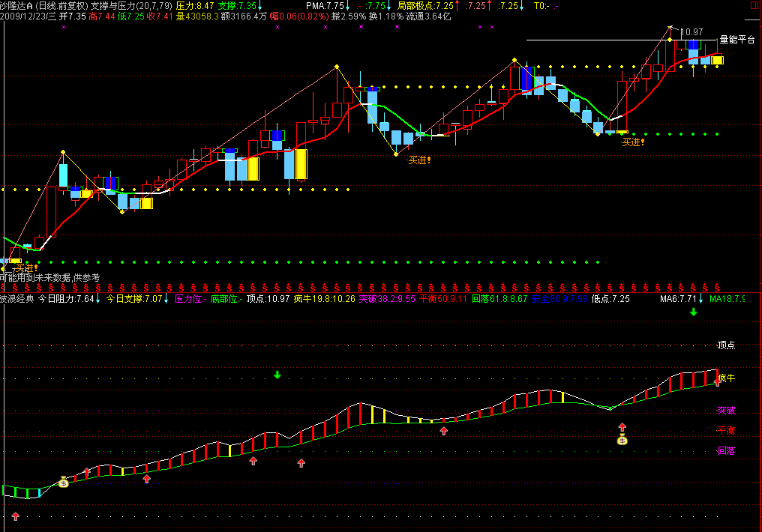The width and height of the screenshot is (762, 532).
Task: Click the 幅0.06(0.82%) change value
Action: coord(299,16)
